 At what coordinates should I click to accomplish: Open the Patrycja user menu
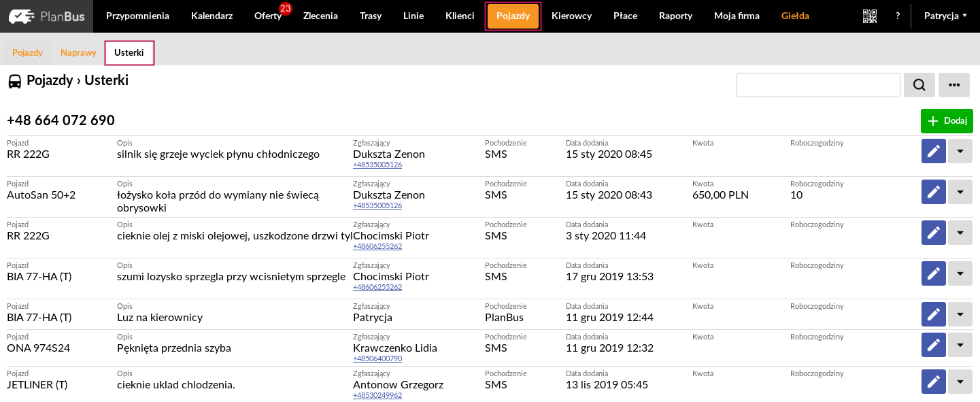tap(945, 16)
